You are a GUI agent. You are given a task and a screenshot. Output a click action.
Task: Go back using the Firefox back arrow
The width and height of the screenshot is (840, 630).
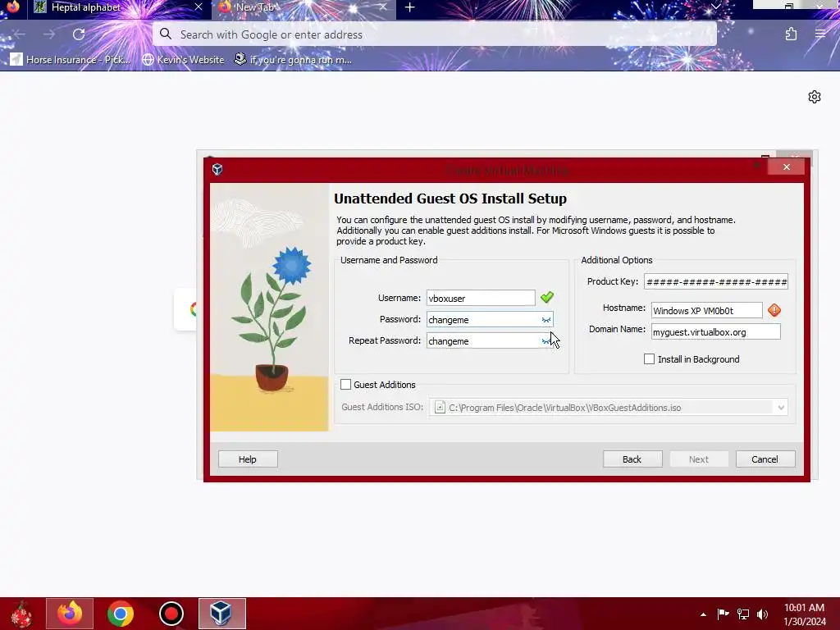tap(20, 34)
